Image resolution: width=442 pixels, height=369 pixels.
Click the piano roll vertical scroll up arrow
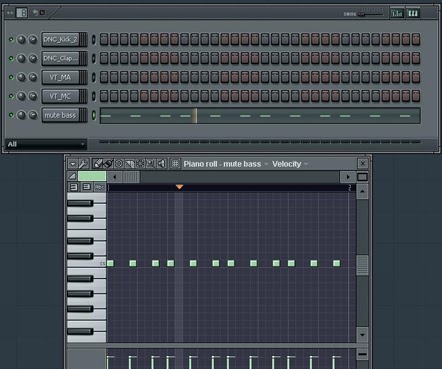(x=362, y=192)
